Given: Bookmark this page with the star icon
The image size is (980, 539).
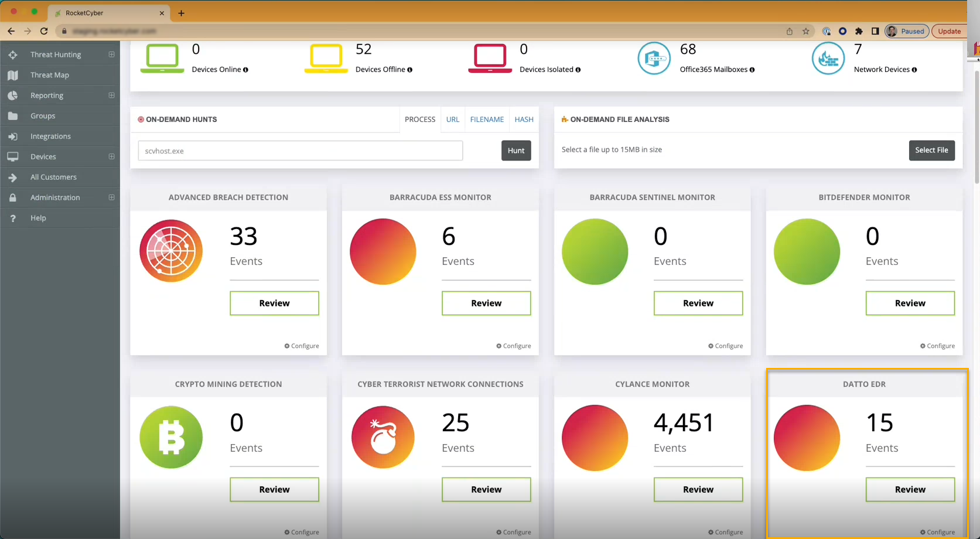Looking at the screenshot, I should pyautogui.click(x=806, y=31).
